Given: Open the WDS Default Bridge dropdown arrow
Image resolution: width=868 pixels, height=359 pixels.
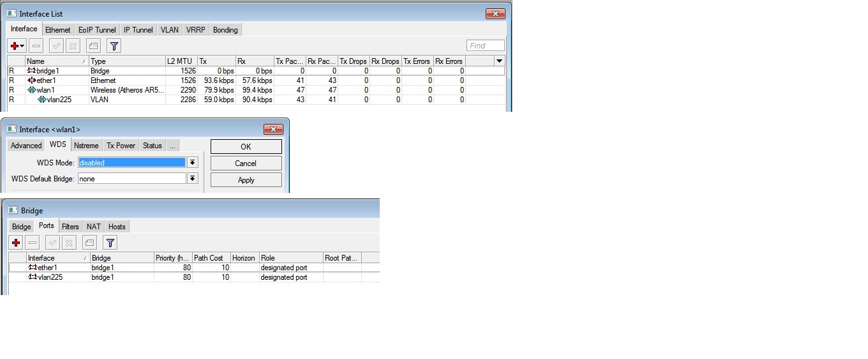Looking at the screenshot, I should click(x=193, y=179).
